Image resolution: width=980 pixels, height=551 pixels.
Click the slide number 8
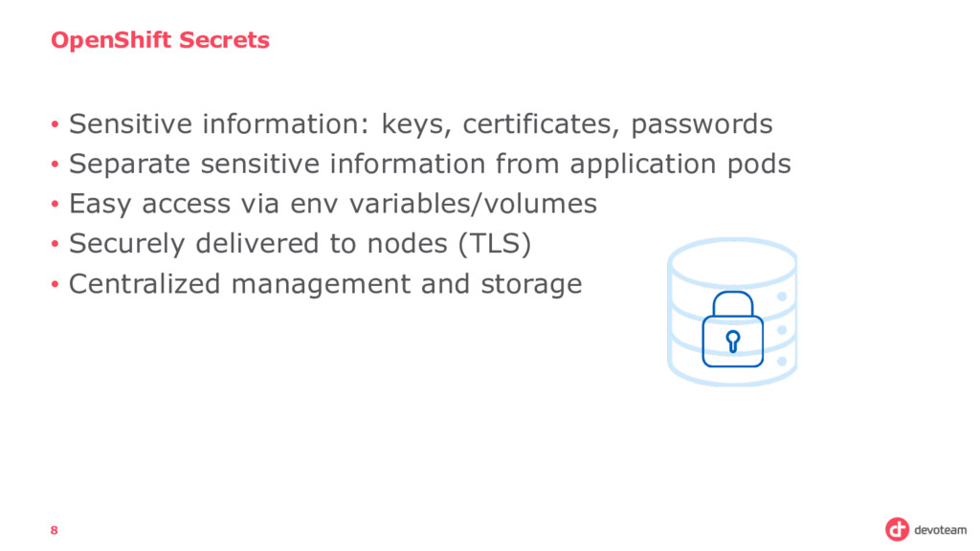[55, 530]
